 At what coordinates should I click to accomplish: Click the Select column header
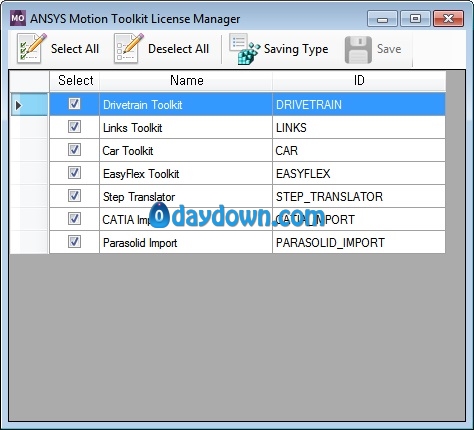point(75,81)
